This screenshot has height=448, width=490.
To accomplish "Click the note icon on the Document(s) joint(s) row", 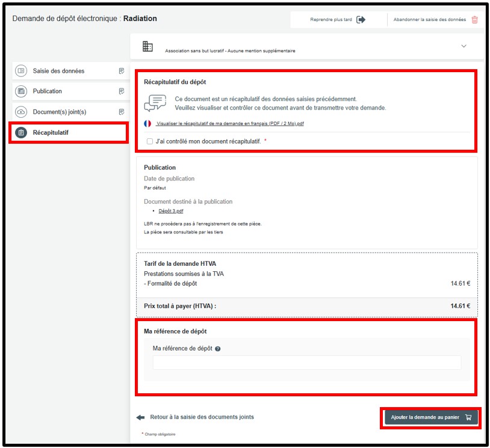I will coord(122,112).
